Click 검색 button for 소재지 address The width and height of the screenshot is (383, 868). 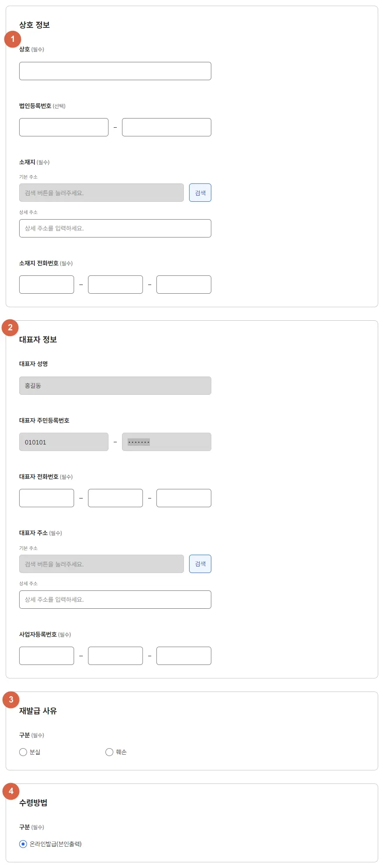[200, 193]
